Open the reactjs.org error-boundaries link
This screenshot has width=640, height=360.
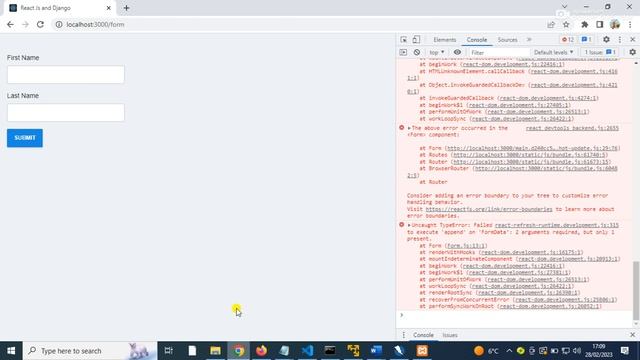(x=489, y=209)
